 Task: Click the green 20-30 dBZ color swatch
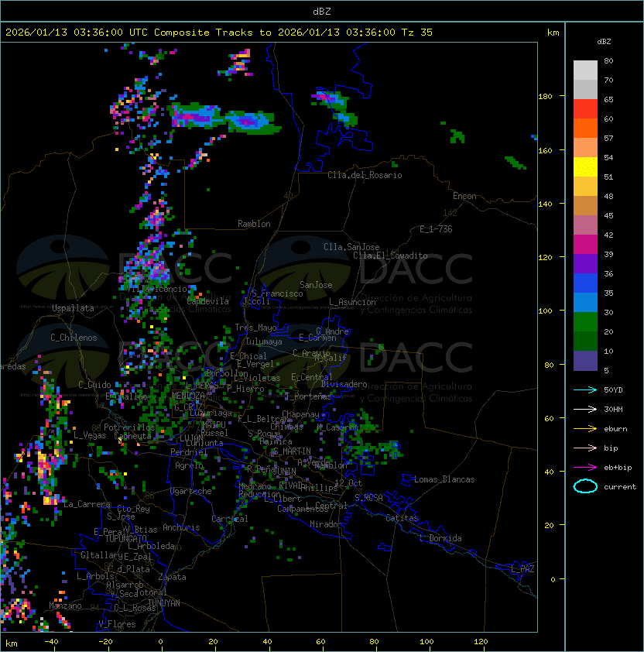(585, 322)
